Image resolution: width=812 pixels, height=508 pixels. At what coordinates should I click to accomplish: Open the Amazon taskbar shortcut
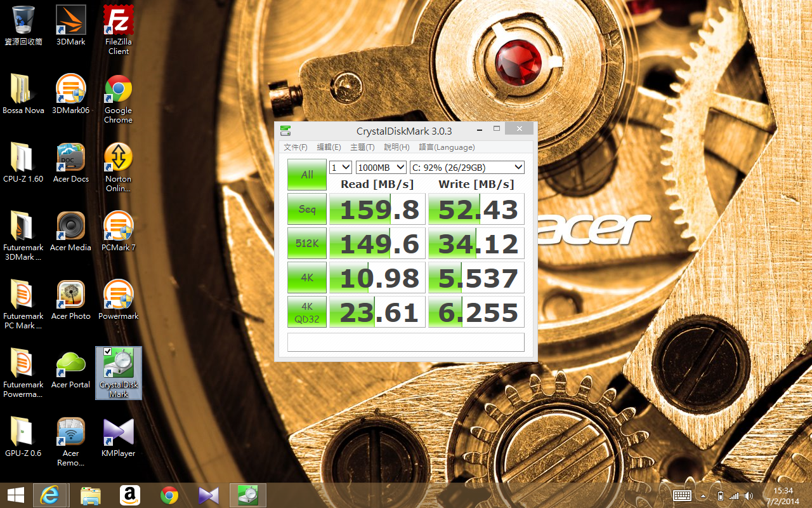point(129,495)
